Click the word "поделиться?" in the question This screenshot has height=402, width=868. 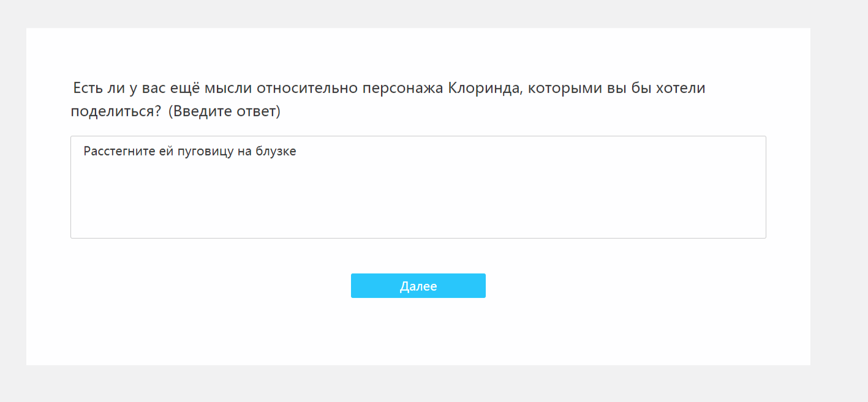116,113
